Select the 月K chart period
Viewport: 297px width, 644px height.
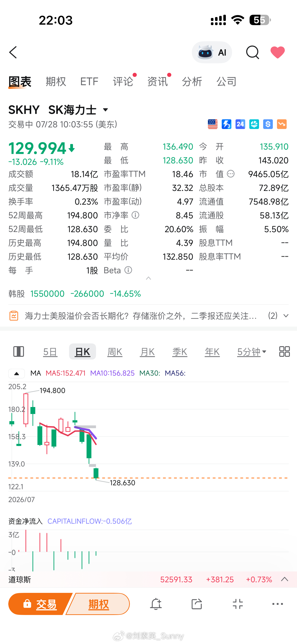147,352
